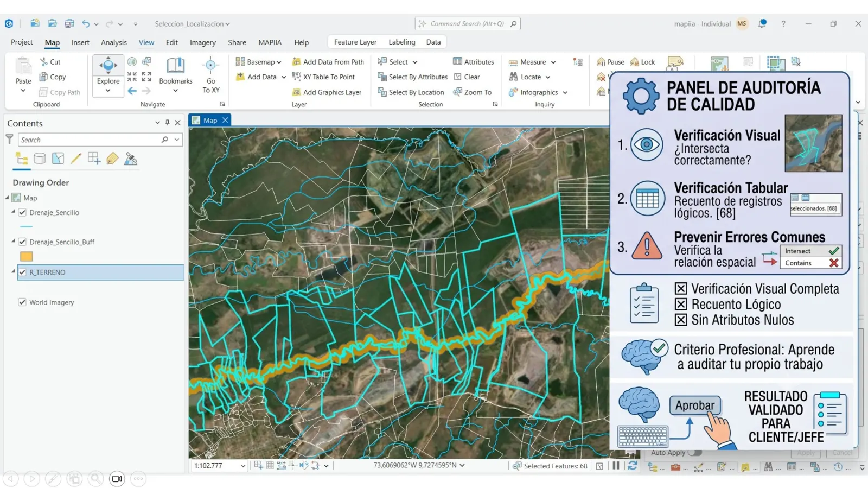Open the Attributes pane
The height and width of the screenshot is (488, 868).
click(474, 62)
